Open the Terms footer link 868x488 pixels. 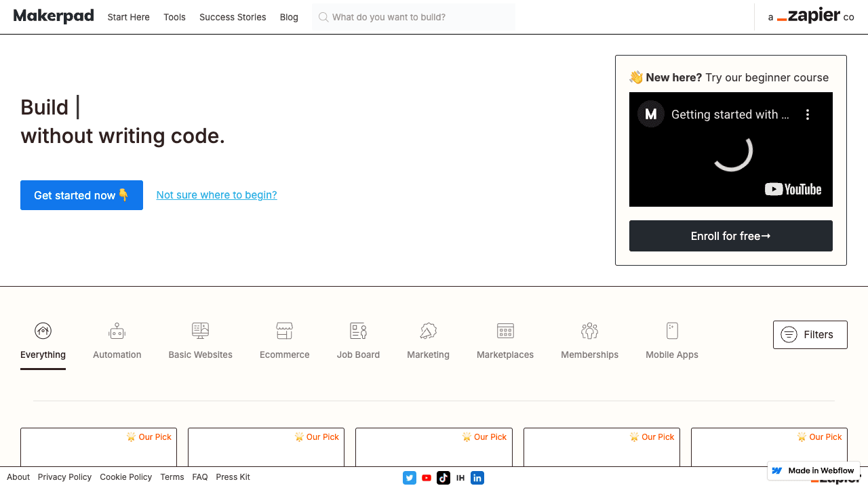pos(172,477)
